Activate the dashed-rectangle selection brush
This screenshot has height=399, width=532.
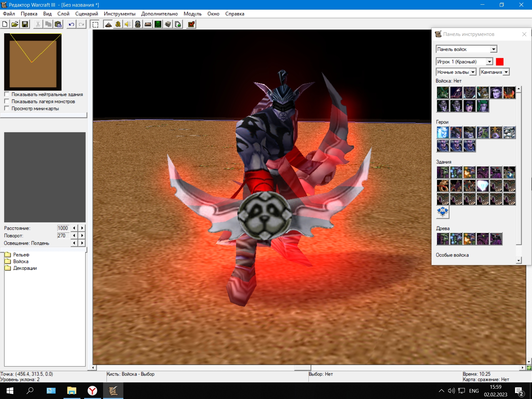click(x=95, y=24)
